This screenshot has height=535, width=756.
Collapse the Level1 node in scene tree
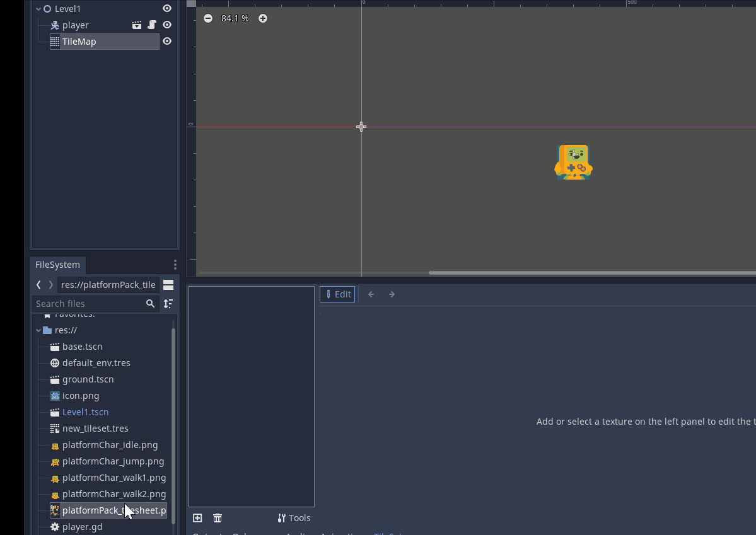pos(38,9)
